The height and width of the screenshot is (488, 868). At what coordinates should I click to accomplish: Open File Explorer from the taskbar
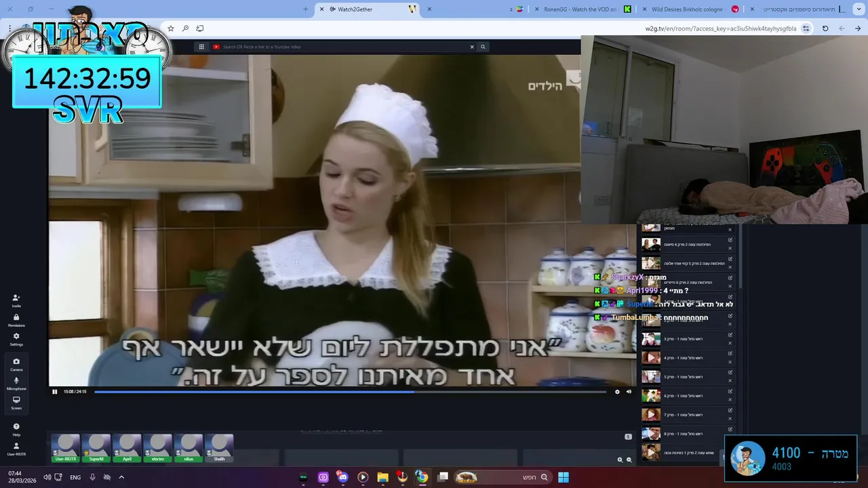[382, 477]
